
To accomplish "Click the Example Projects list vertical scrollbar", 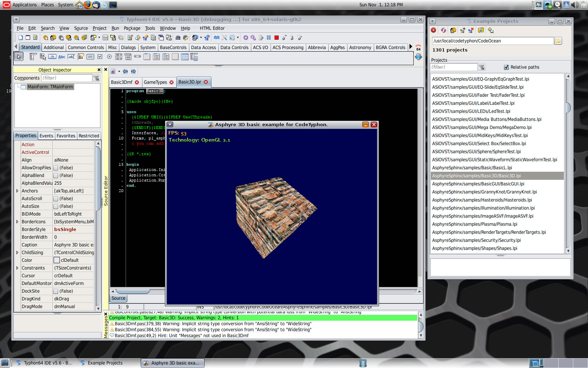I will click(x=568, y=163).
